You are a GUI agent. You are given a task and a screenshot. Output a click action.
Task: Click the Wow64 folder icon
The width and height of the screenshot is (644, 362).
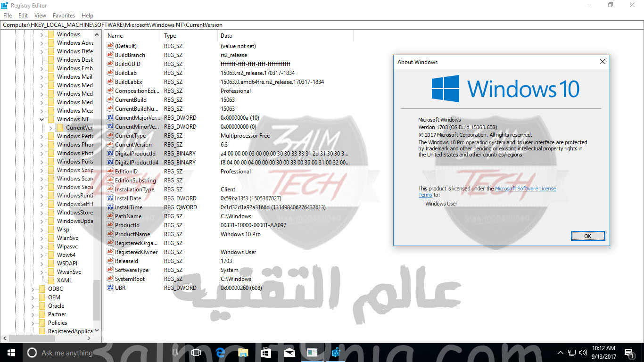pos(51,255)
